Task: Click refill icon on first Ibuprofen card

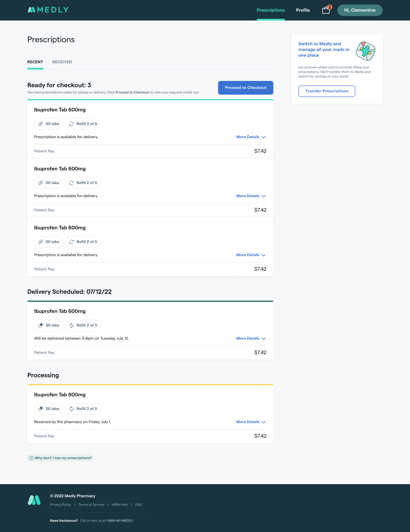Action: coord(71,124)
